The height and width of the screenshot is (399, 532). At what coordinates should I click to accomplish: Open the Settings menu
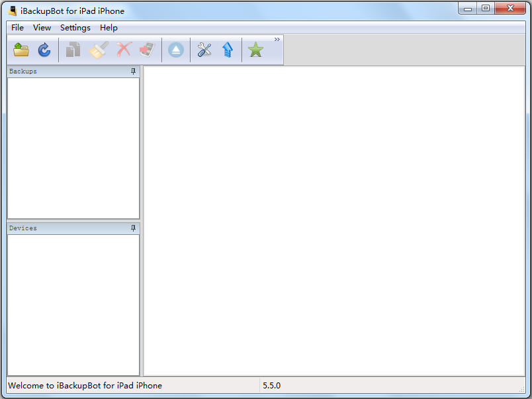pyautogui.click(x=75, y=28)
